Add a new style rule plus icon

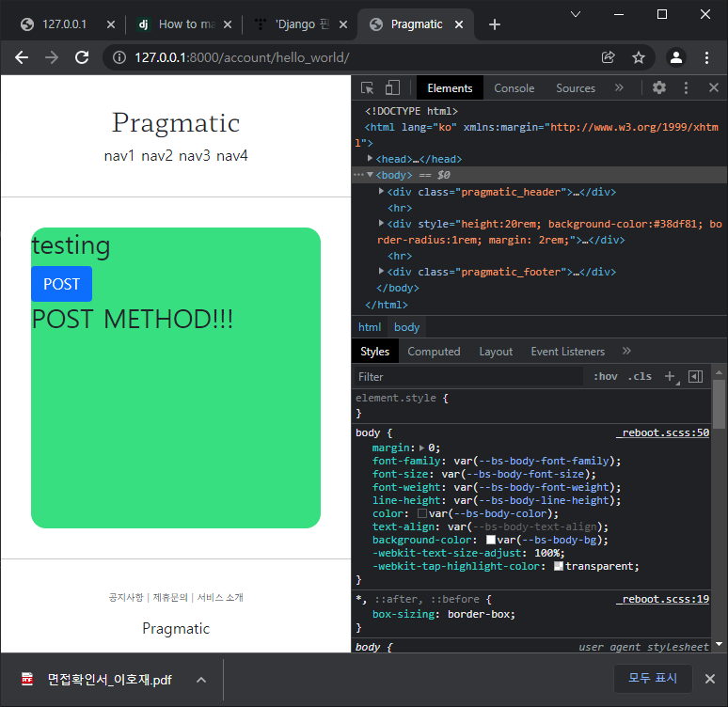671,376
